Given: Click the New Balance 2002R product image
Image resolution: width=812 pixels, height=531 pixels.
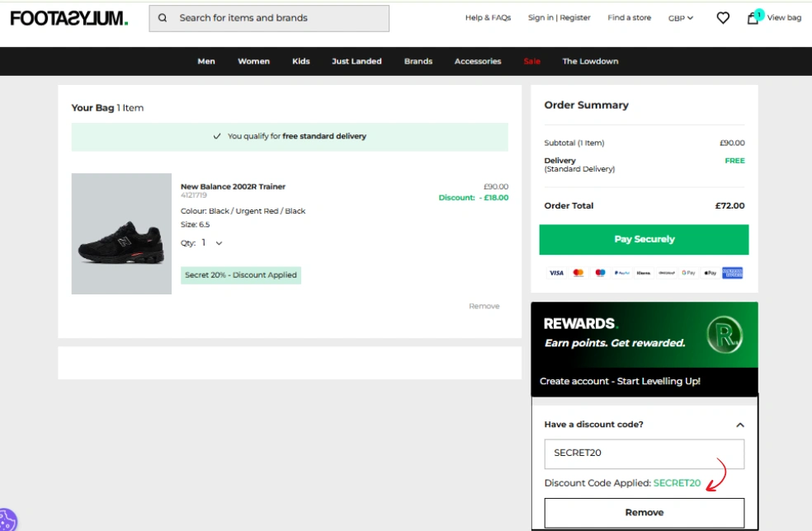Looking at the screenshot, I should click(x=121, y=234).
